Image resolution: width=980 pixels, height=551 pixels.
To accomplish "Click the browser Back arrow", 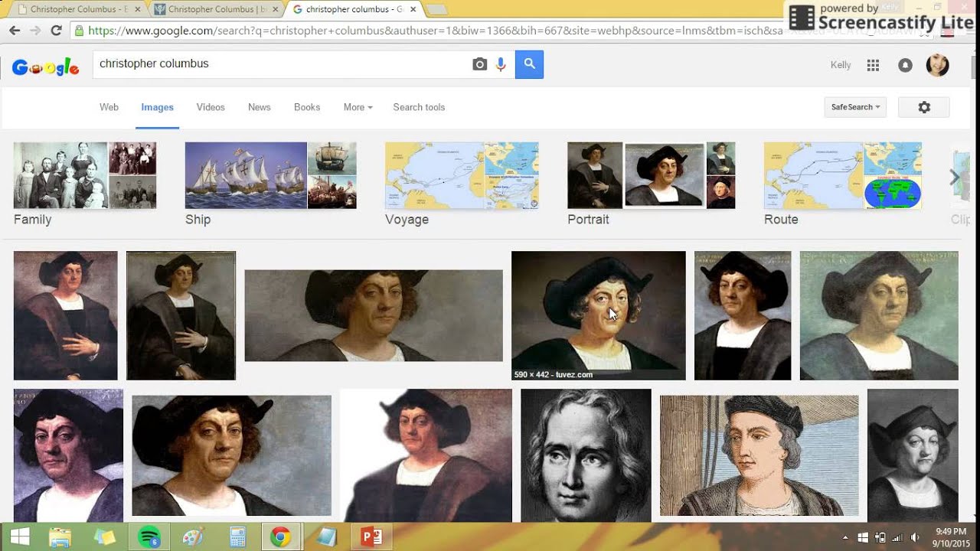I will pyautogui.click(x=15, y=31).
